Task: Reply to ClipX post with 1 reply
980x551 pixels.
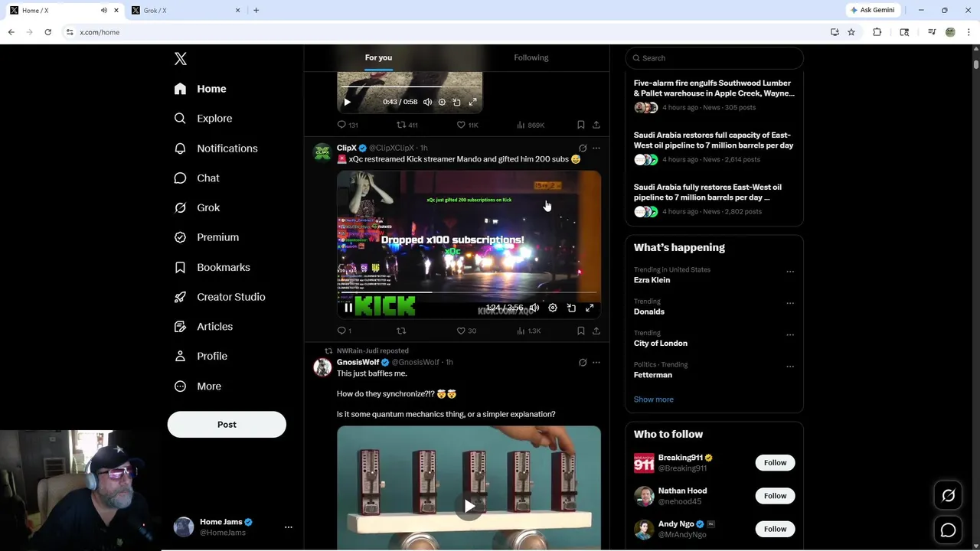Action: point(344,331)
